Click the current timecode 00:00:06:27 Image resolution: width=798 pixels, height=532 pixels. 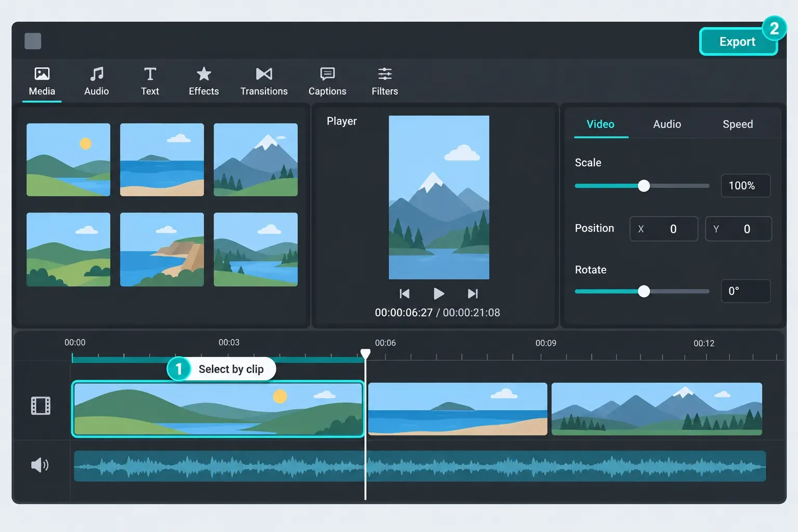click(x=404, y=313)
